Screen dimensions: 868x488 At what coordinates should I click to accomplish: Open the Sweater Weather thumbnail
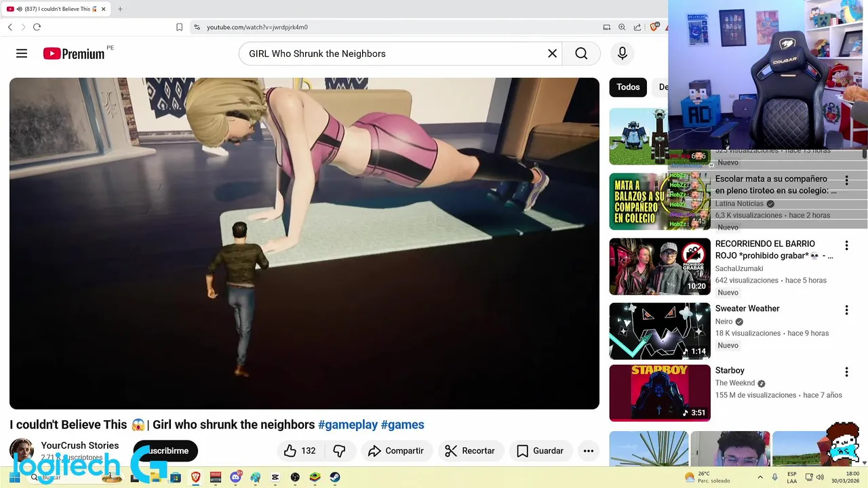(660, 331)
